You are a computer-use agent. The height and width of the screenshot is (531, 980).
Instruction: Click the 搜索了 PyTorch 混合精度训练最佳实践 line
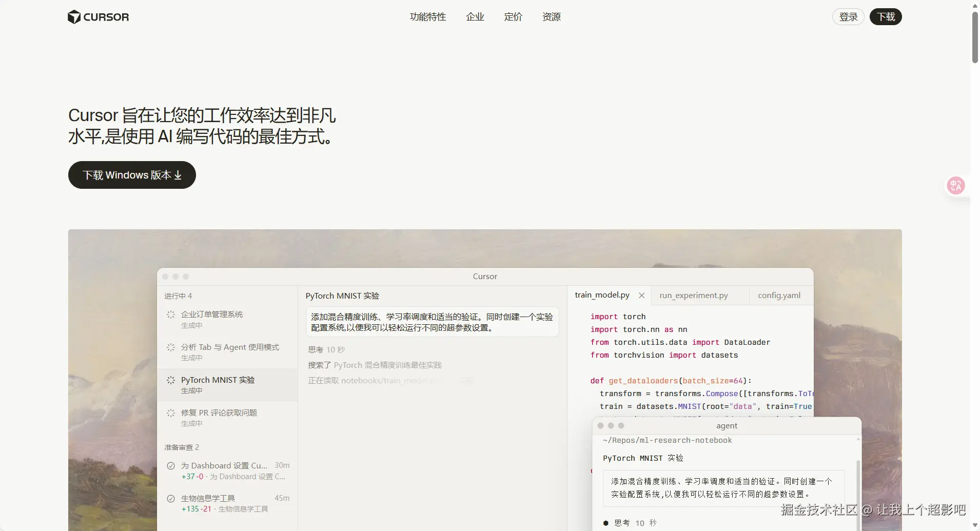[375, 365]
